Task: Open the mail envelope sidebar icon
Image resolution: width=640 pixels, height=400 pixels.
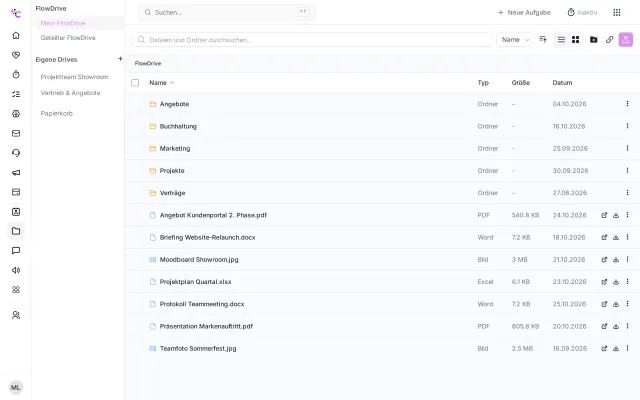Action: coord(16,133)
